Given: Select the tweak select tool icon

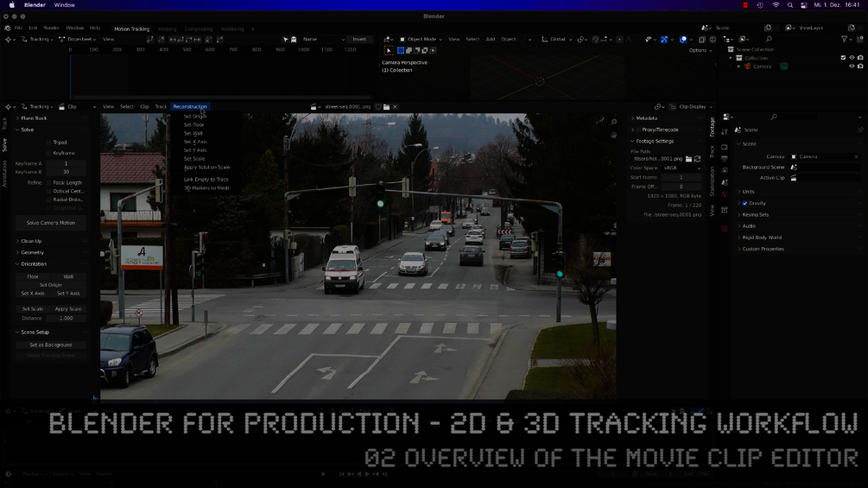Looking at the screenshot, I should [x=389, y=50].
